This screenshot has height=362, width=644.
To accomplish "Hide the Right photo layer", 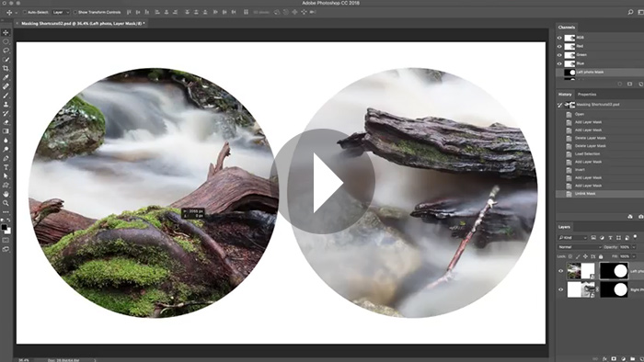I will click(560, 289).
